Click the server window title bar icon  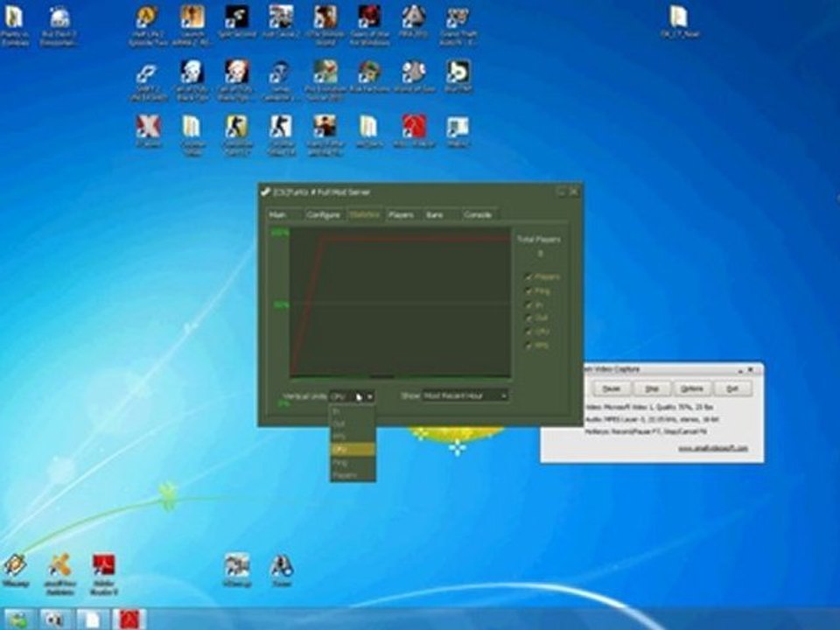(x=265, y=192)
